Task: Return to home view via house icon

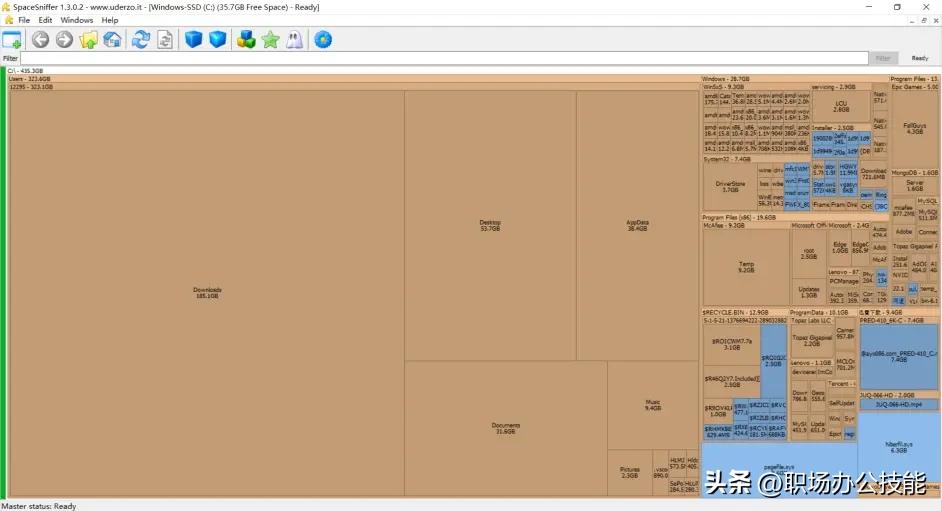Action: coord(112,40)
